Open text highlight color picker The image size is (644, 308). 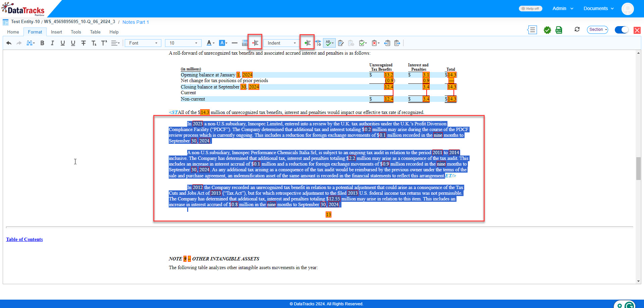click(223, 43)
